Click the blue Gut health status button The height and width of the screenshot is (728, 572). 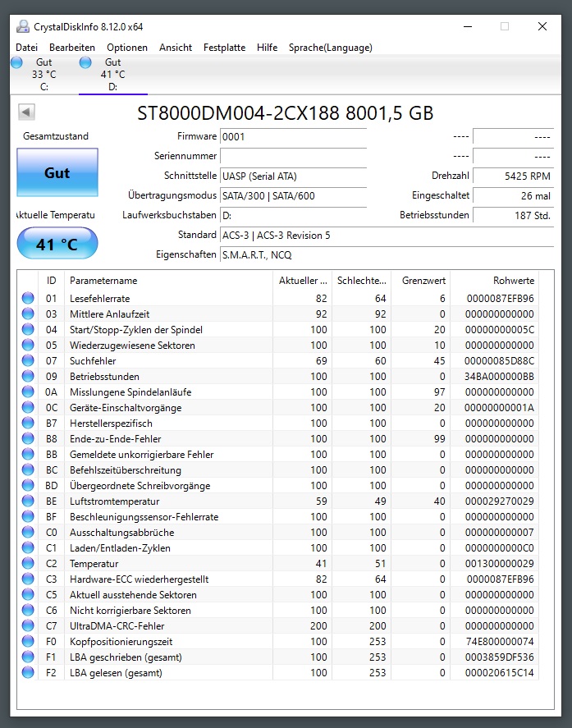point(57,172)
